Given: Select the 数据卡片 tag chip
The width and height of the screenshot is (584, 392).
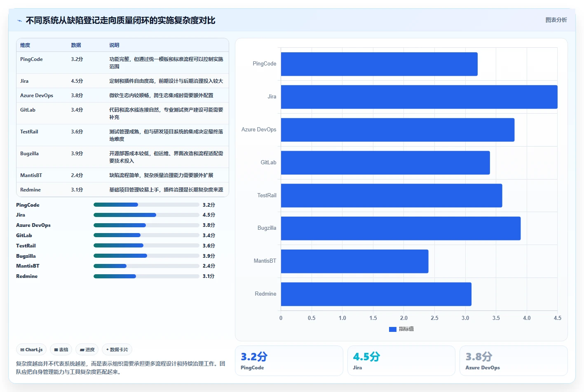Looking at the screenshot, I should pos(117,350).
